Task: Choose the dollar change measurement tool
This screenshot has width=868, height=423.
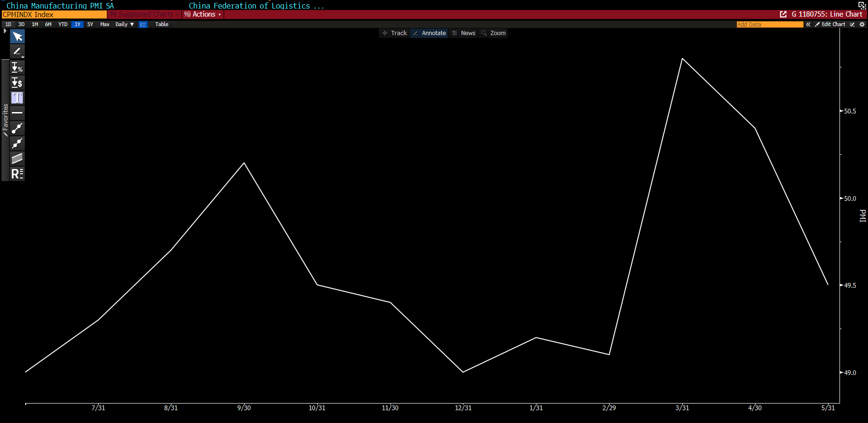Action: click(17, 83)
